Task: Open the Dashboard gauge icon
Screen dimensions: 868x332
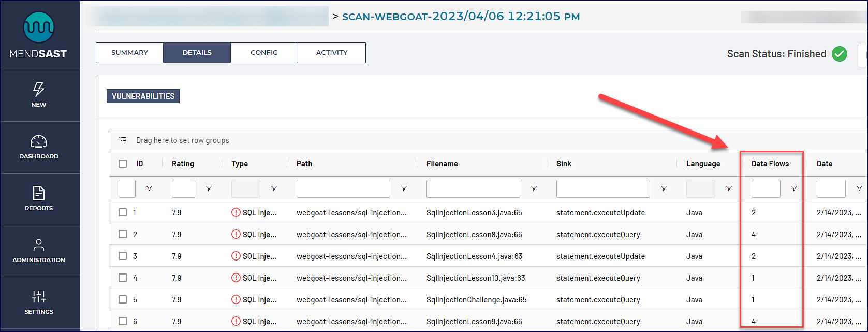Action: tap(39, 141)
